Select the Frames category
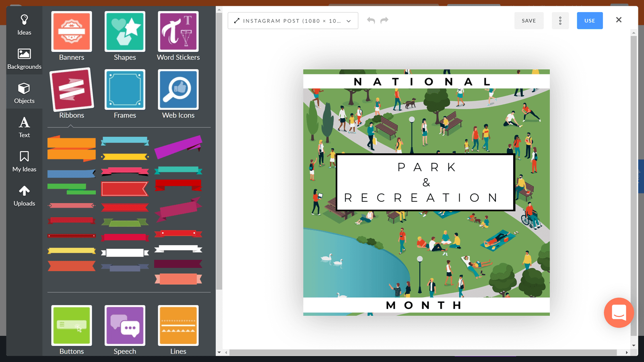This screenshot has height=362, width=644. point(125,94)
